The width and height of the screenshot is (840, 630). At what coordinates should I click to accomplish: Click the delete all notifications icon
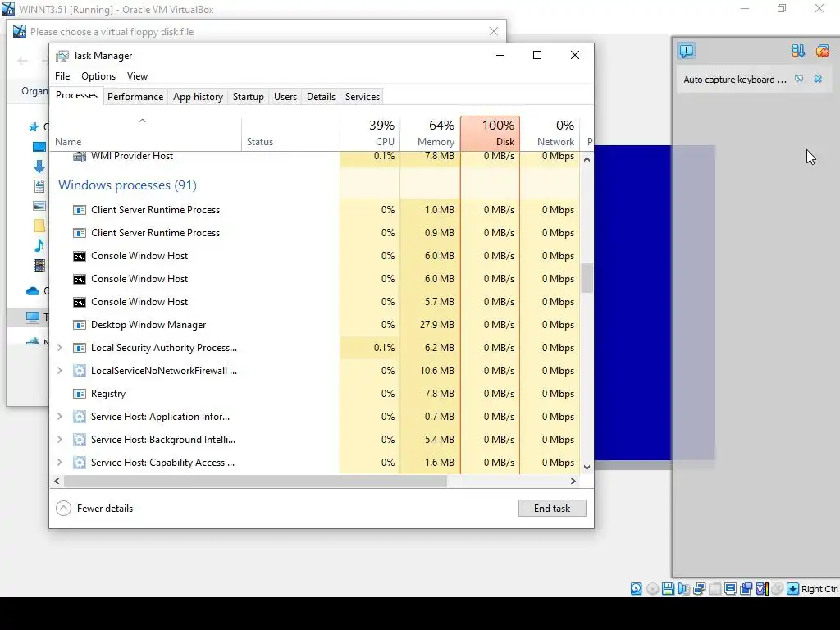[822, 51]
